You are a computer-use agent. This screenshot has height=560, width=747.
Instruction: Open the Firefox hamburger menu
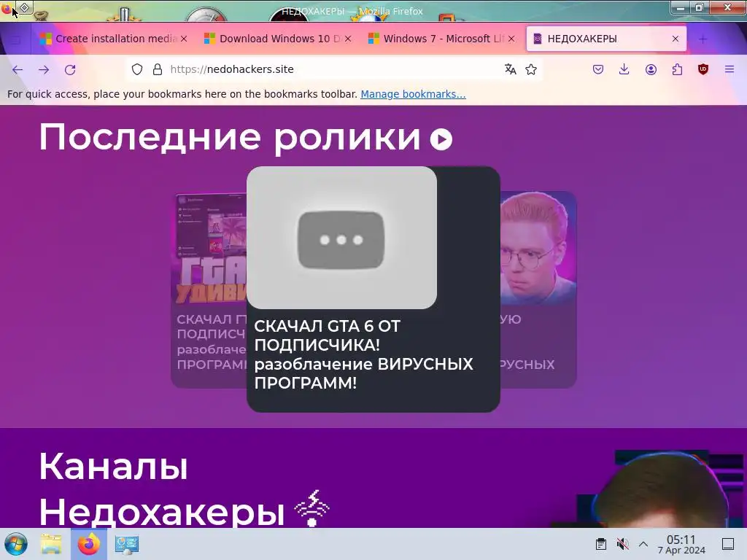(x=729, y=69)
